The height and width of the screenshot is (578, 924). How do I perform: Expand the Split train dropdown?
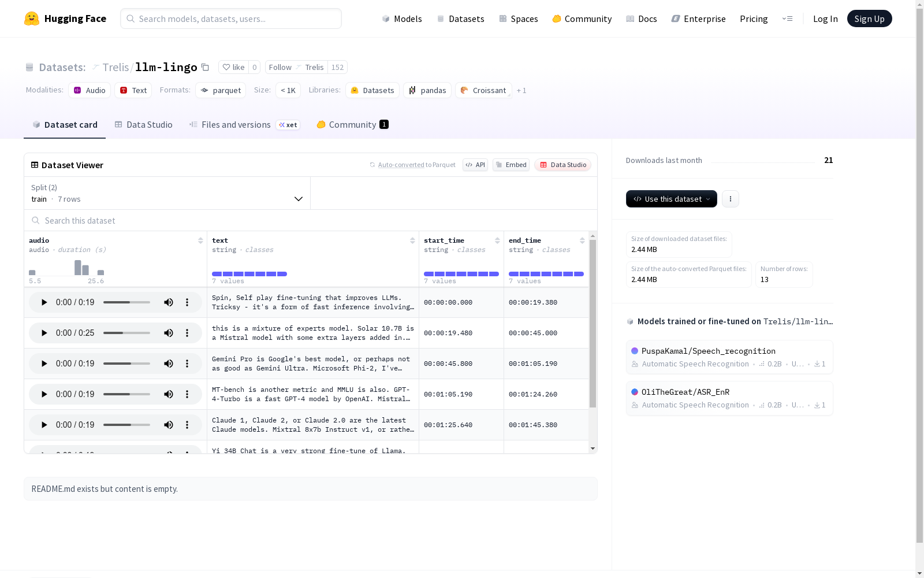tap(167, 193)
